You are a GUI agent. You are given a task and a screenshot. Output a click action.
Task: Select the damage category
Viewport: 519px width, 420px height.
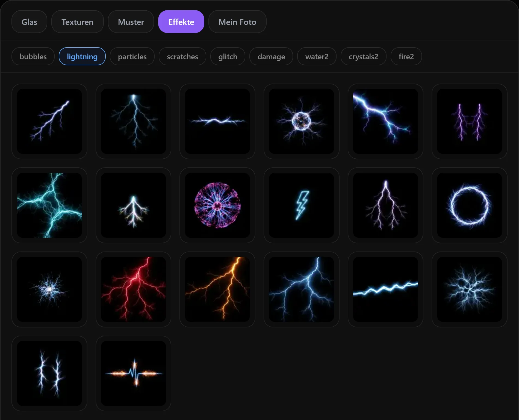click(271, 57)
